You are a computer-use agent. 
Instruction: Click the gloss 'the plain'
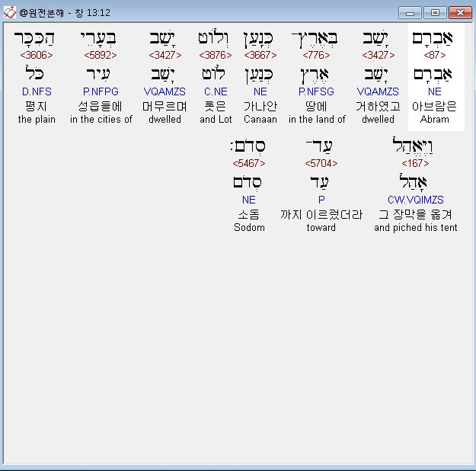click(x=37, y=119)
